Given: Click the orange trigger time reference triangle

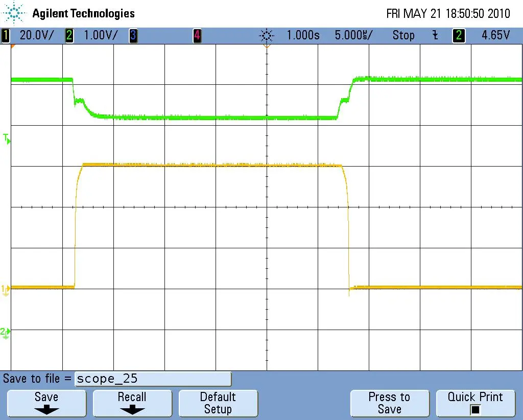Looking at the screenshot, I should pyautogui.click(x=267, y=46).
